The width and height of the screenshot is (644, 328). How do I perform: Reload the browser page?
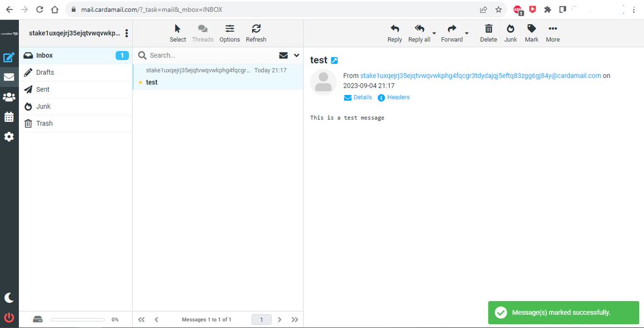click(40, 9)
